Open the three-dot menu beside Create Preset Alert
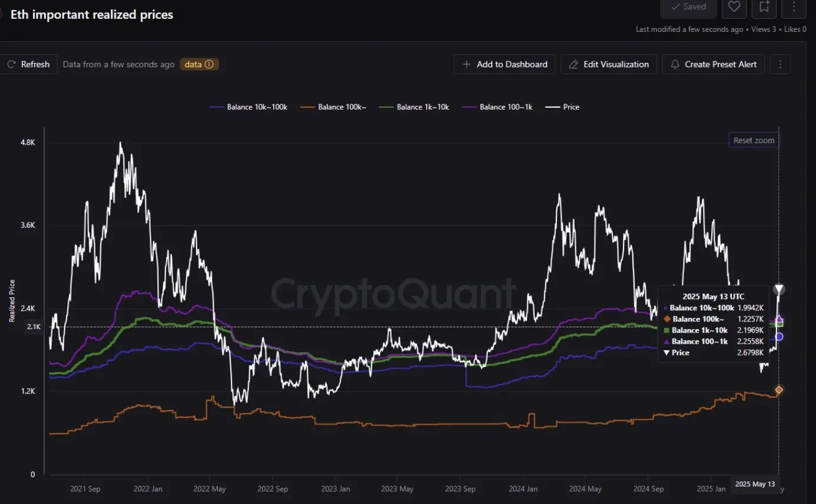This screenshot has height=504, width=816. (x=780, y=64)
